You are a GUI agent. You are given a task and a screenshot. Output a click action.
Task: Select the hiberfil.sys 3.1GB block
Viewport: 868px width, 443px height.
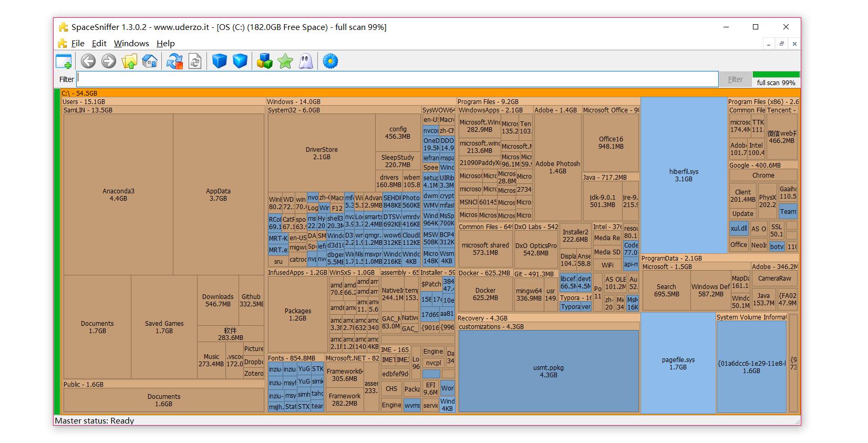pyautogui.click(x=684, y=175)
